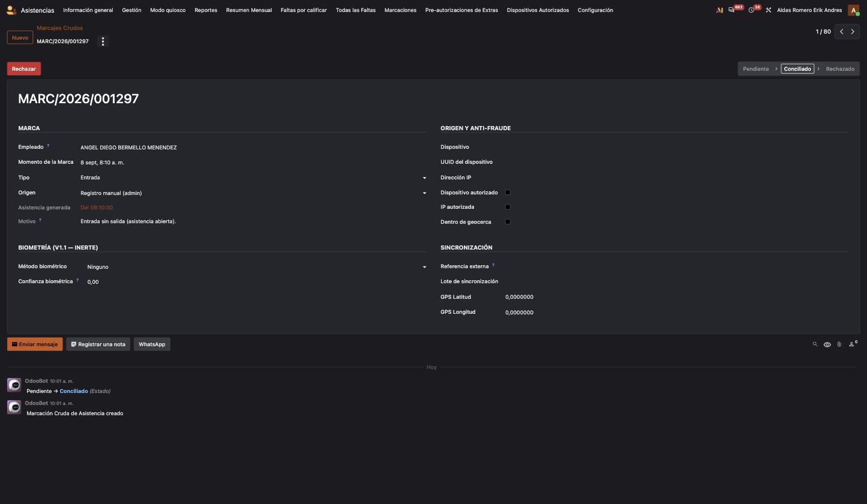The width and height of the screenshot is (867, 504).
Task: Click the OdooBot avatar on the Conciliado message
Action: pyautogui.click(x=14, y=385)
